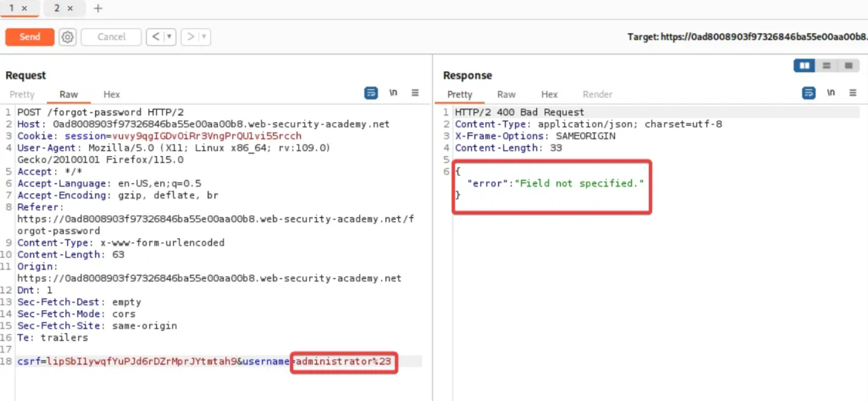Viewport: 868px width, 401px height.
Task: Click the request body line with username parameter
Action: (x=204, y=362)
